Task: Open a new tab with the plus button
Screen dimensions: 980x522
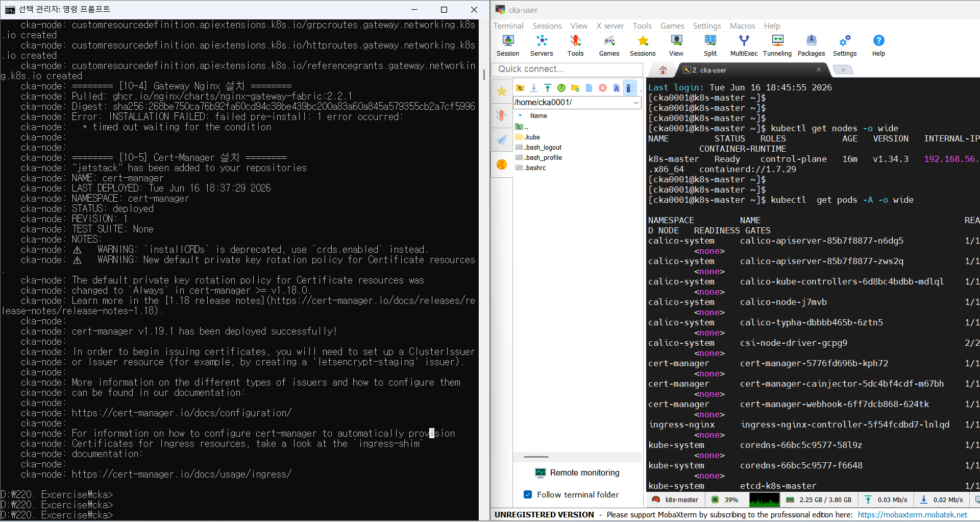Action: coord(843,69)
